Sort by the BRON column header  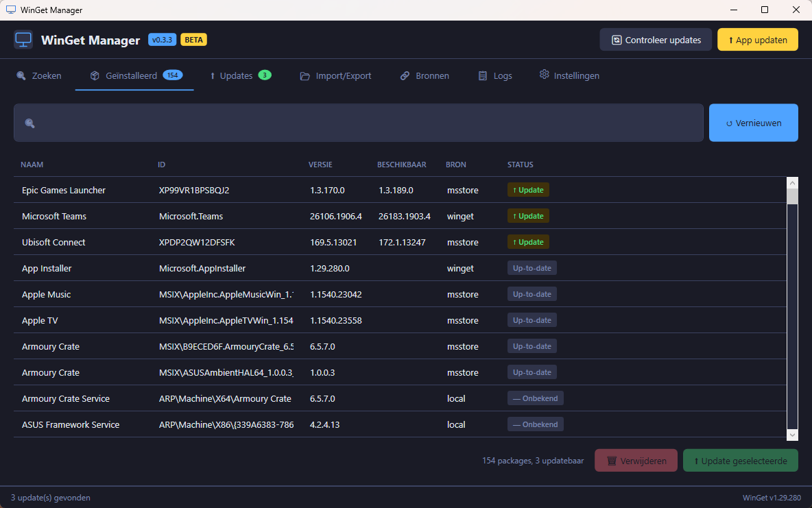[x=456, y=165]
